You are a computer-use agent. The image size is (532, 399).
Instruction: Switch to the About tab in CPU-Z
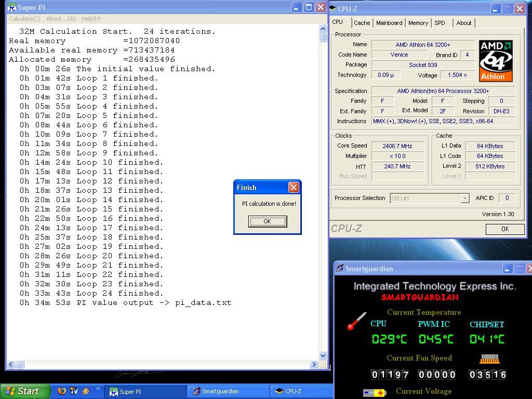point(463,23)
